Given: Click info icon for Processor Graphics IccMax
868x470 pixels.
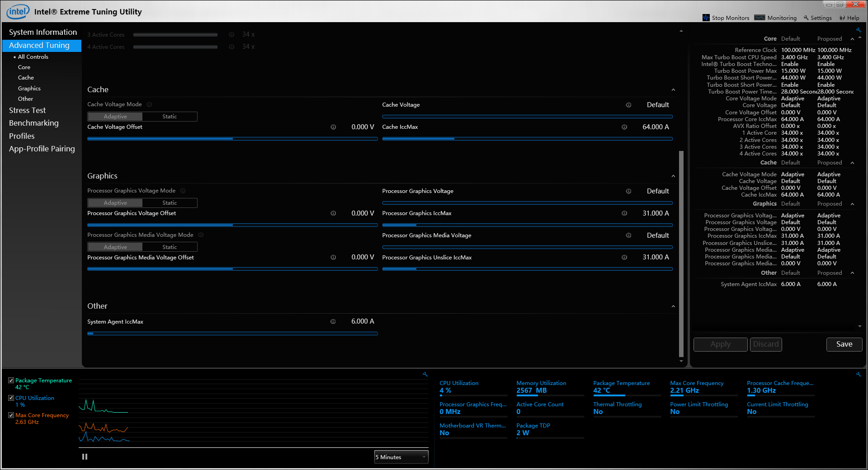Looking at the screenshot, I should [624, 213].
